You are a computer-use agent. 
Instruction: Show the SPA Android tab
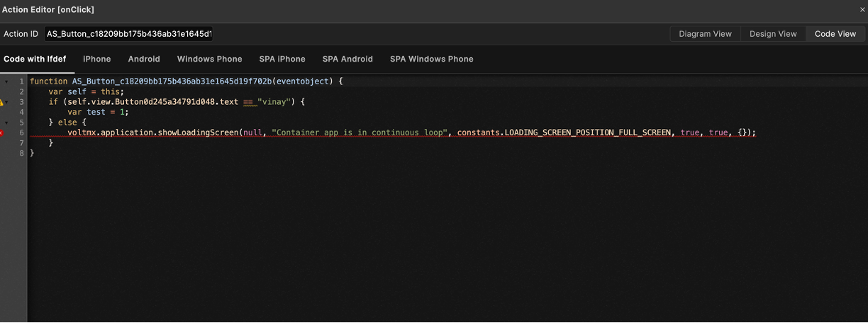[347, 59]
